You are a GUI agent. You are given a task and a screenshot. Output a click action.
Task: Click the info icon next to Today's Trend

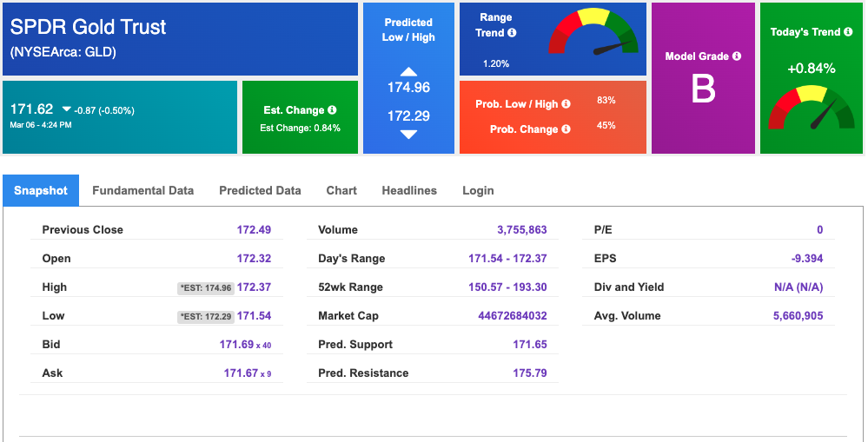tap(848, 31)
